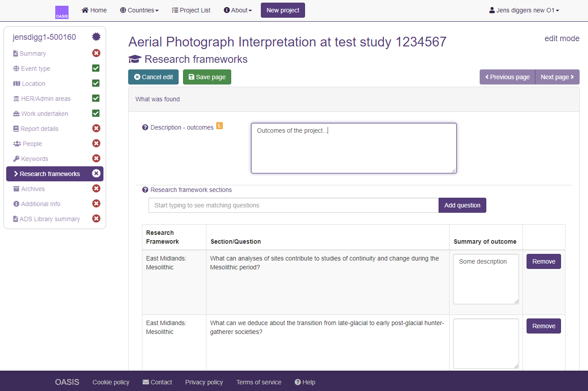The image size is (588, 391).
Task: Click the Some description summary text area
Action: [x=486, y=279]
